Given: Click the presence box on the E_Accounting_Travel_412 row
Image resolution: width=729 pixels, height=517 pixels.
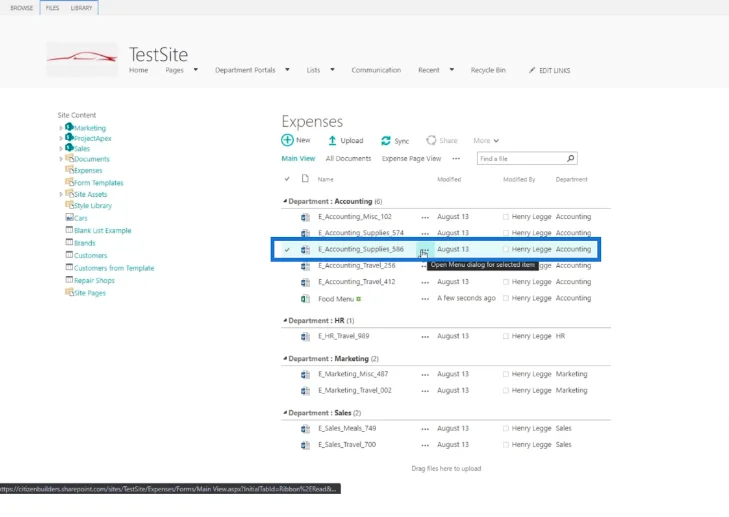Looking at the screenshot, I should click(x=505, y=282).
